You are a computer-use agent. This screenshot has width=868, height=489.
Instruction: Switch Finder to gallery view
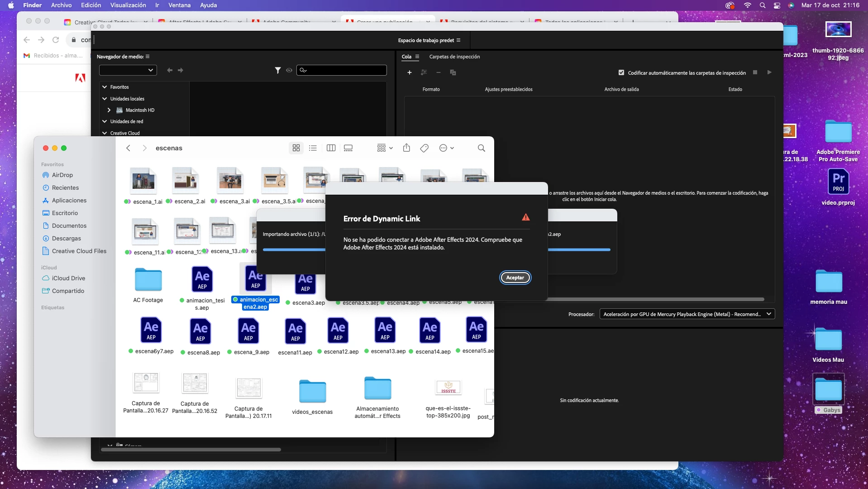348,148
